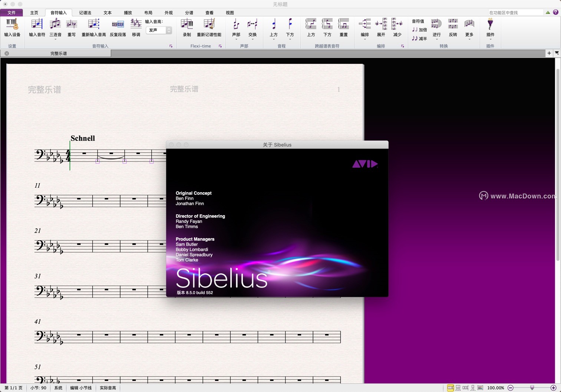
Task: Click the Edit Barline (编辑 小节线) status text
Action: coord(81,388)
